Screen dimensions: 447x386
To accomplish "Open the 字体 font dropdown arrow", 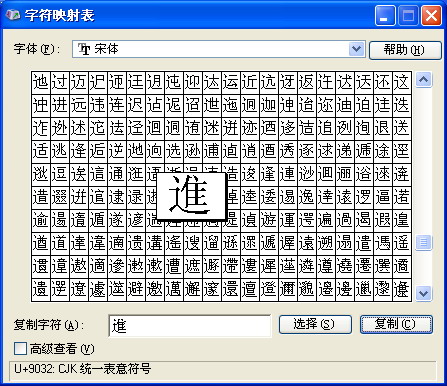I will 357,49.
